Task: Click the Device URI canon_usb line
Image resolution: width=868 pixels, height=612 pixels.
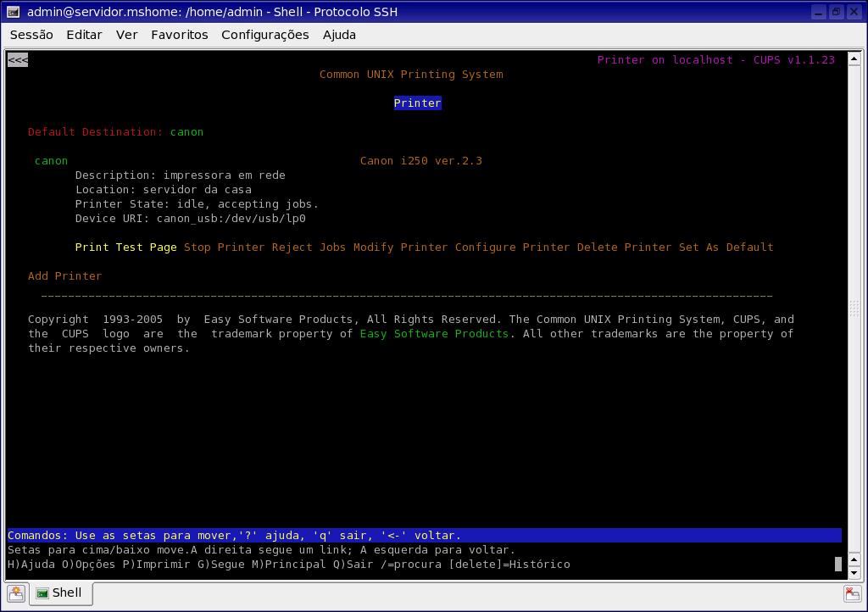Action: click(190, 218)
